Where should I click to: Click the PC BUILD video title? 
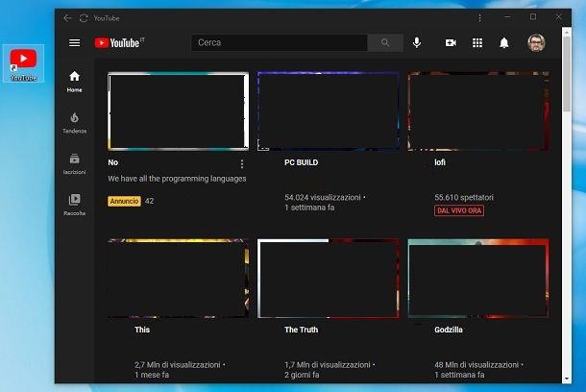pos(302,162)
